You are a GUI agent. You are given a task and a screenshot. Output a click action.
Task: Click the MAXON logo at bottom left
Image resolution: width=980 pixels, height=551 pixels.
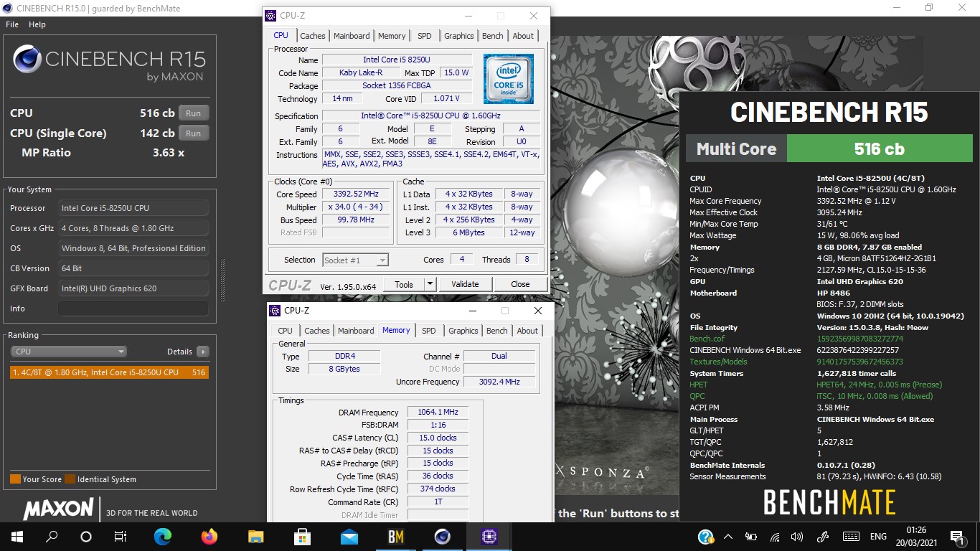pos(58,509)
